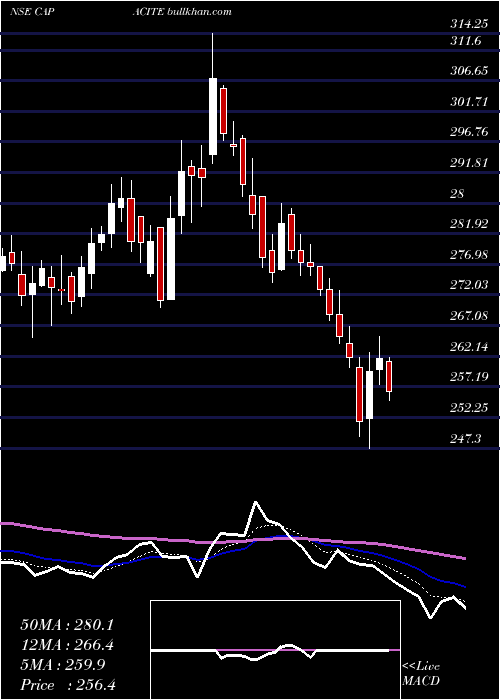Click the 262.14 price level label
This screenshot has width=500, height=700.
(x=468, y=347)
